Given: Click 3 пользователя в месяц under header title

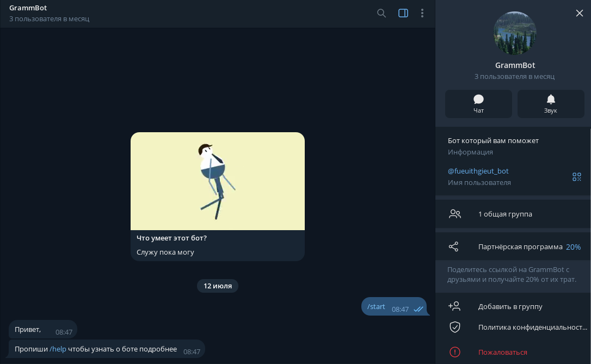Looking at the screenshot, I should click(x=49, y=19).
